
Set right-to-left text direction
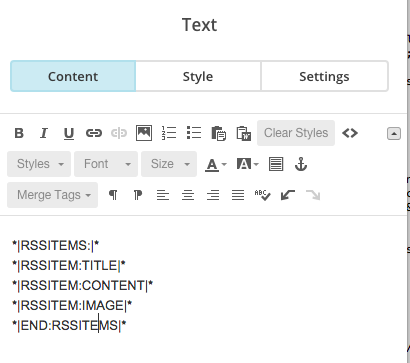(x=138, y=195)
